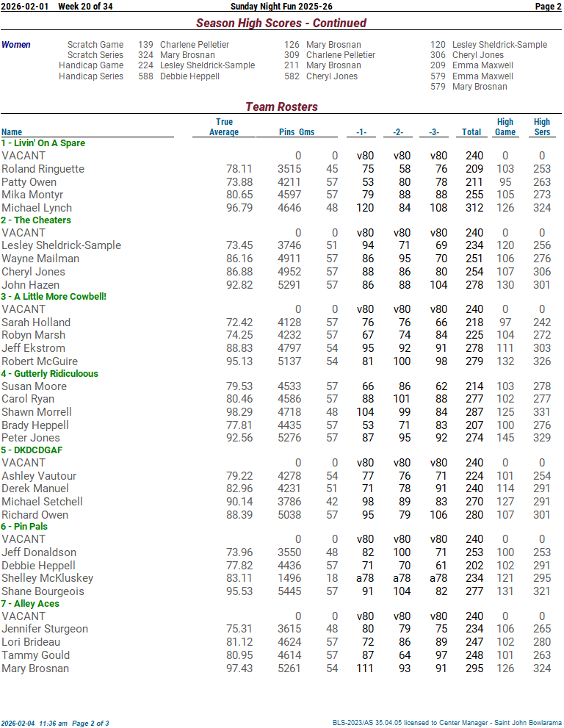This screenshot has height=728, width=564.
Task: Click the "1 - Livin' On A Spare" team heading
Action: 43,143
